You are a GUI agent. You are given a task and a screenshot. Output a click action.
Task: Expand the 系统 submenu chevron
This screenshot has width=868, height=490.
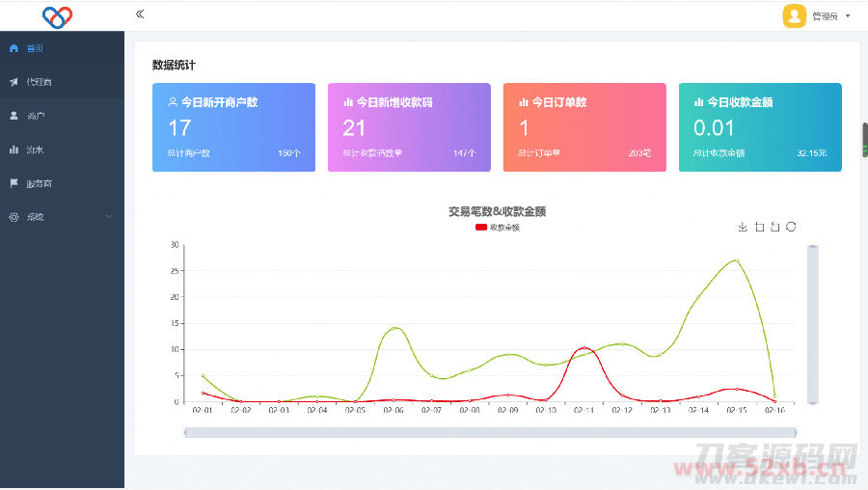pos(108,217)
